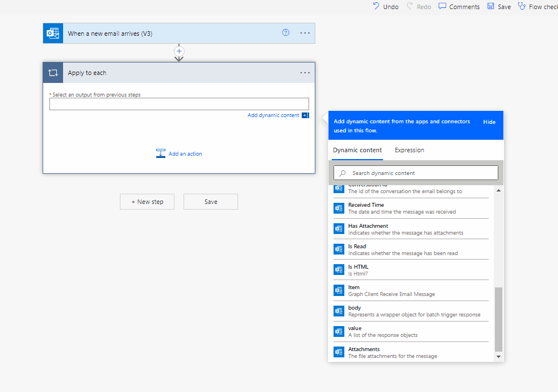Click the Save button below flow
Screen dimensions: 558x392
pyautogui.click(x=211, y=202)
